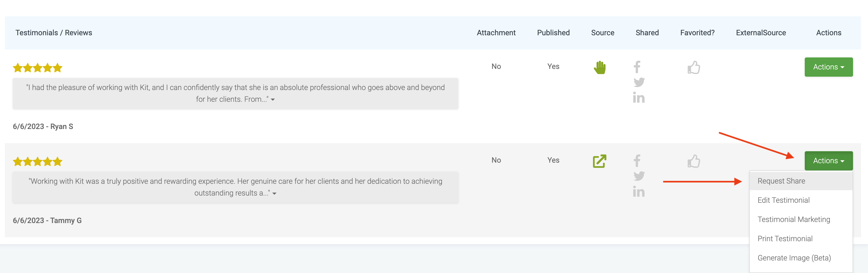Favorite Ryan S testimonial with thumbs-up
This screenshot has height=273, width=868.
694,67
